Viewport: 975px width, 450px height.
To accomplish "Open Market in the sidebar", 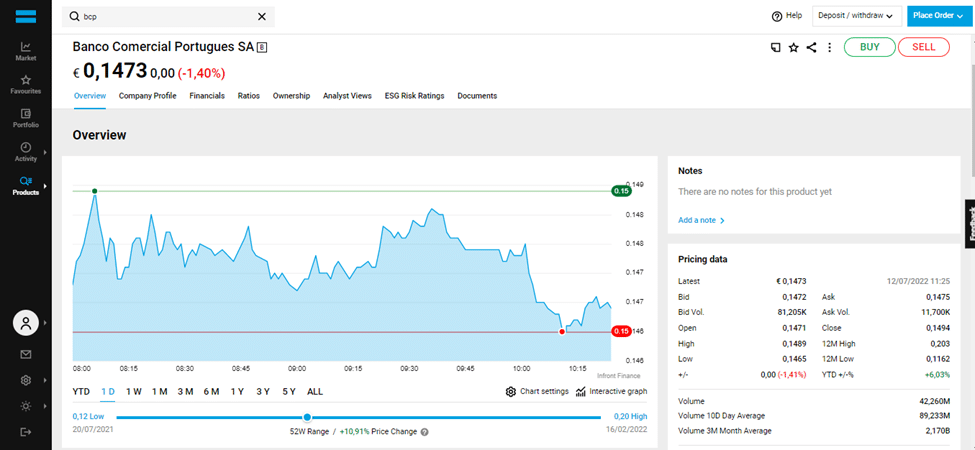I will click(x=25, y=51).
